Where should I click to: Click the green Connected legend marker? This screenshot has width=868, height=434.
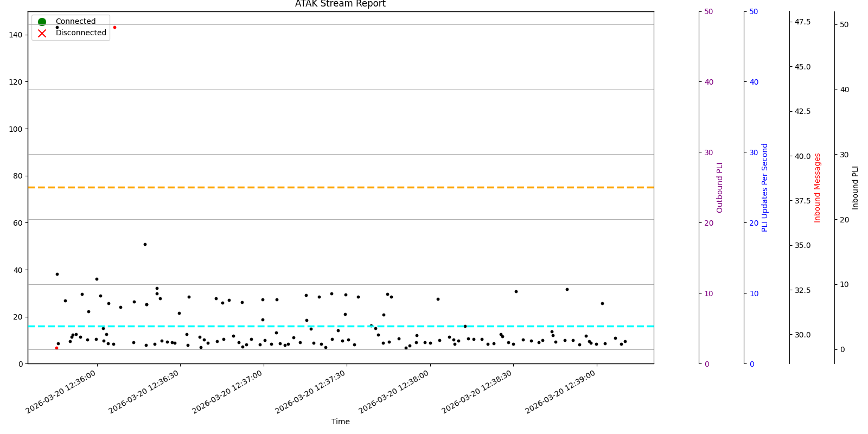[42, 22]
